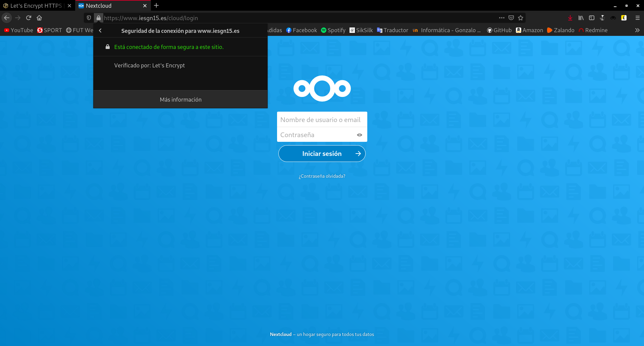Click the Iniciar sesión button
This screenshot has height=346, width=644.
(322, 154)
